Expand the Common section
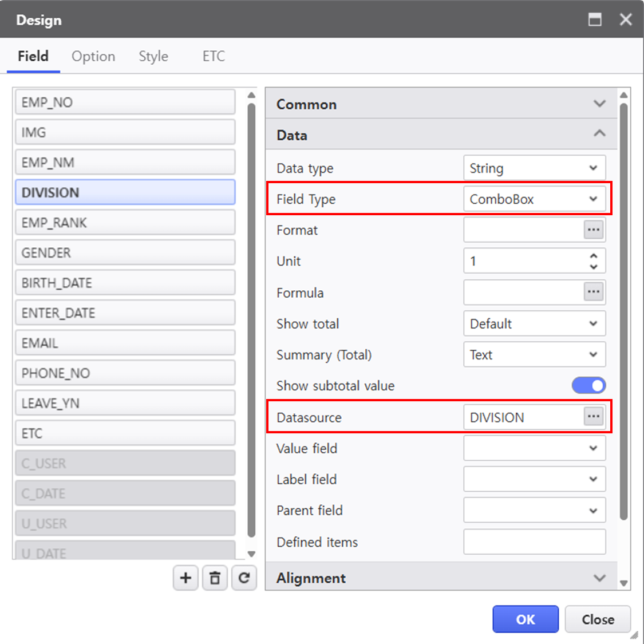Screen dimensions: 644x644 [441, 104]
